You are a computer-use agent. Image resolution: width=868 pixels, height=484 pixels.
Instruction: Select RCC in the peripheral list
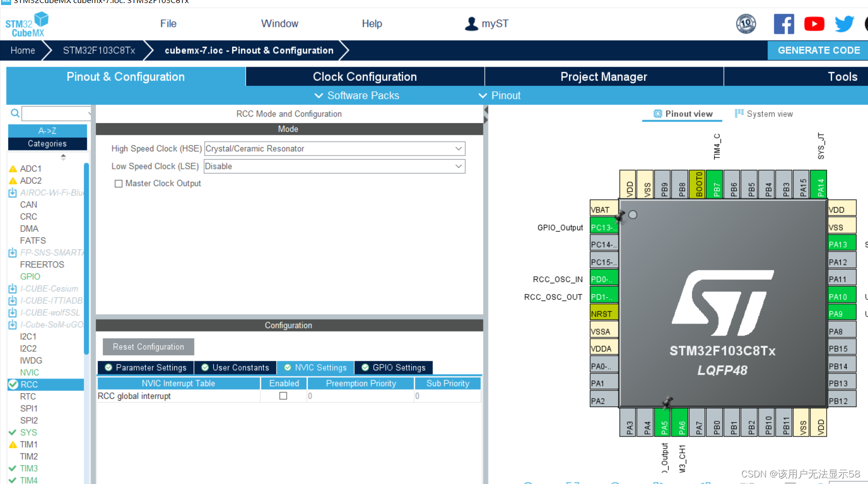(46, 385)
